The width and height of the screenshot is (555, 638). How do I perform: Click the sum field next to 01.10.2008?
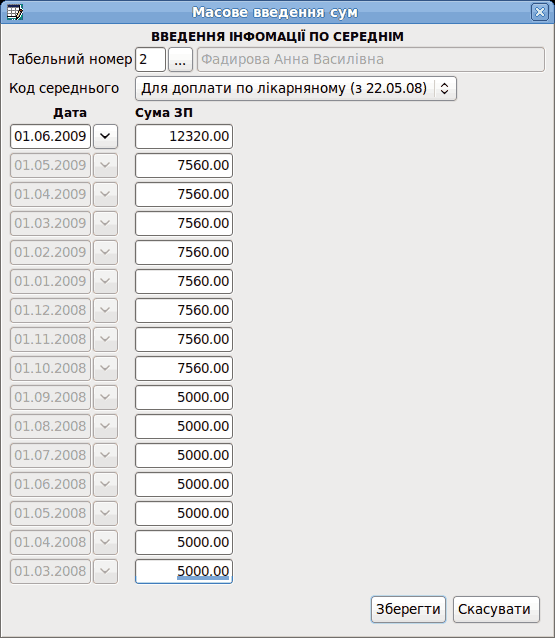184,368
